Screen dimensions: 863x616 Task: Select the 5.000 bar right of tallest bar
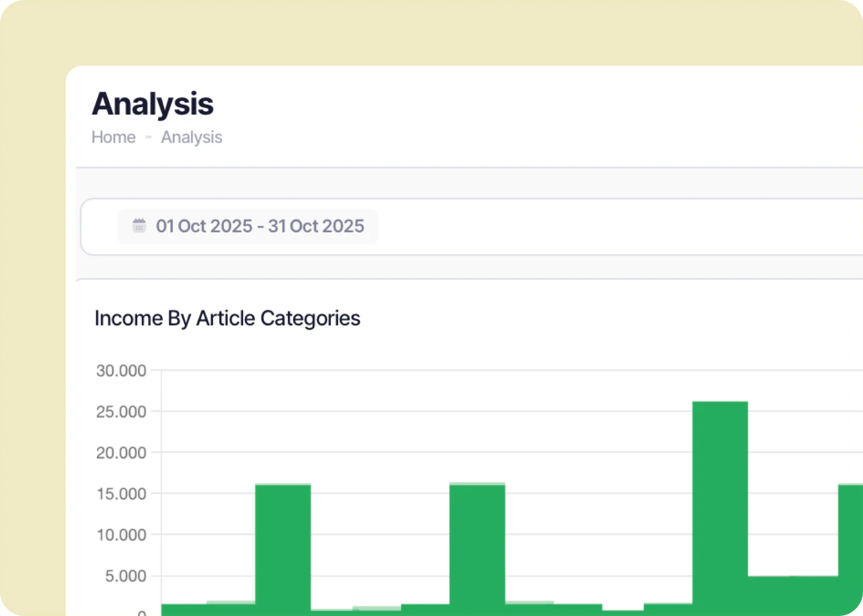[x=769, y=595]
